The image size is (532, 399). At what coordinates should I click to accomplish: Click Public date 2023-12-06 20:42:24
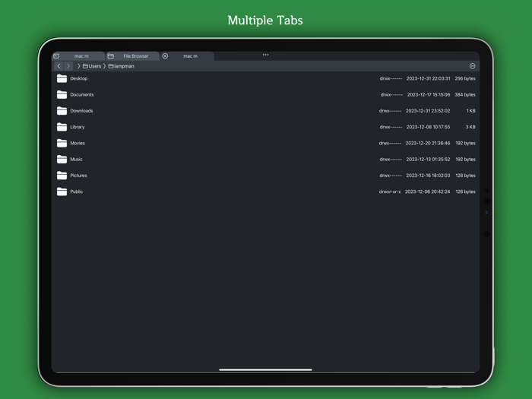[427, 192]
